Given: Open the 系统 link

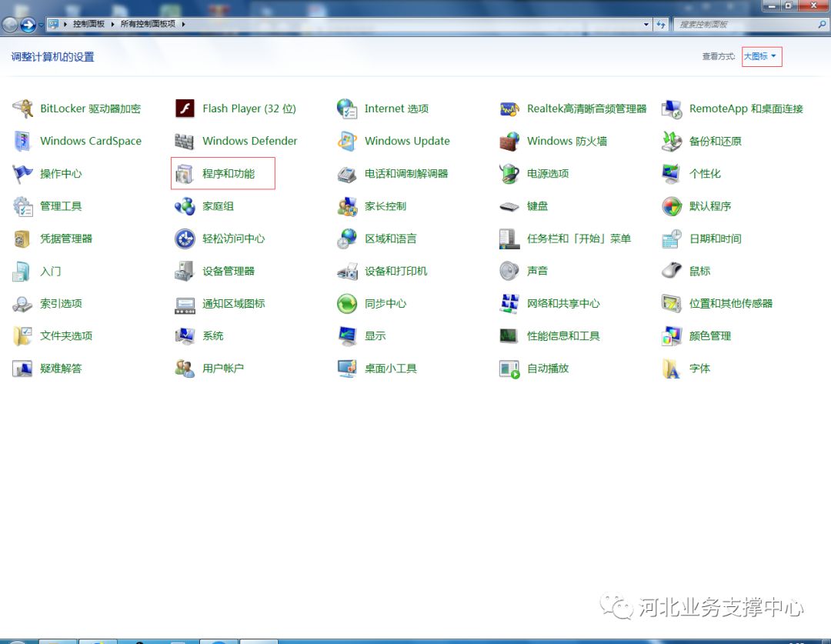Looking at the screenshot, I should pyautogui.click(x=212, y=336).
